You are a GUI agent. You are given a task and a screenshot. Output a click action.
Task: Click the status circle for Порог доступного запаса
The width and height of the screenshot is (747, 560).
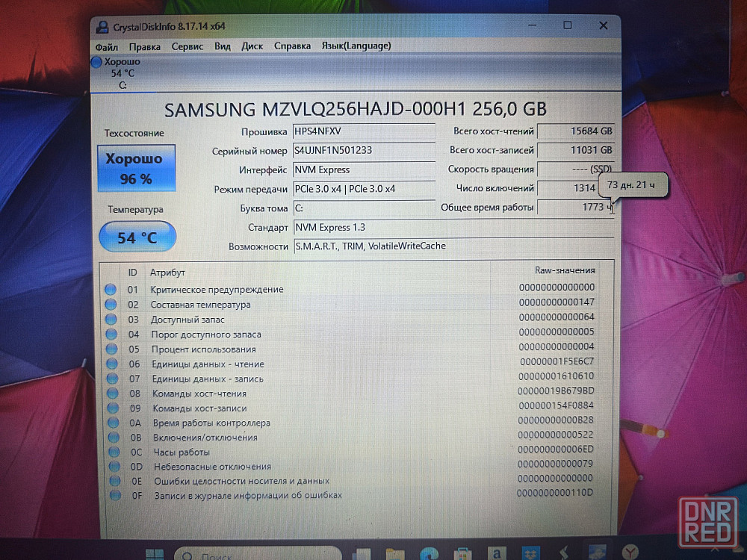click(111, 335)
